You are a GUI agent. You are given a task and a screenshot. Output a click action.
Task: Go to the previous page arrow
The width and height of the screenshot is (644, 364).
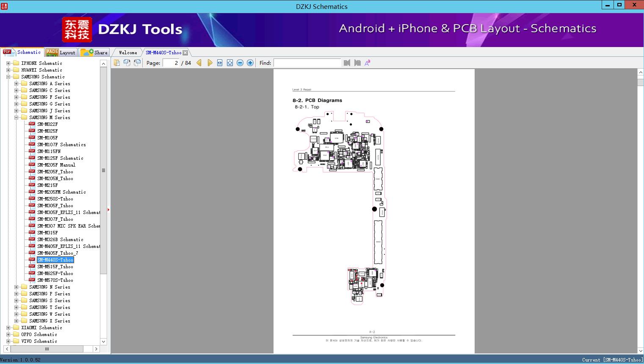[x=199, y=63]
